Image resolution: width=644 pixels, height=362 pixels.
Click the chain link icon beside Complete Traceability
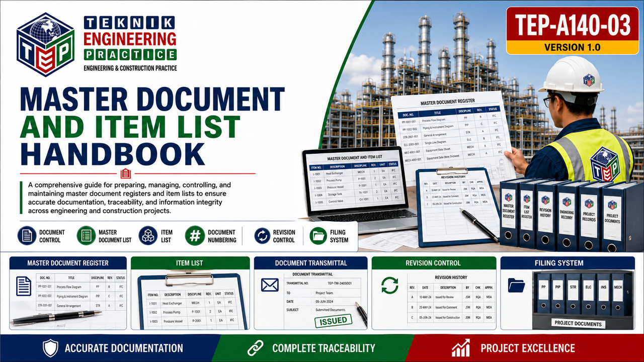(x=256, y=348)
